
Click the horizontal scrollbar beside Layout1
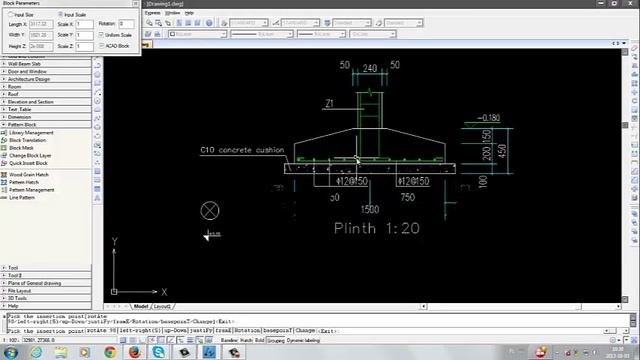521,306
